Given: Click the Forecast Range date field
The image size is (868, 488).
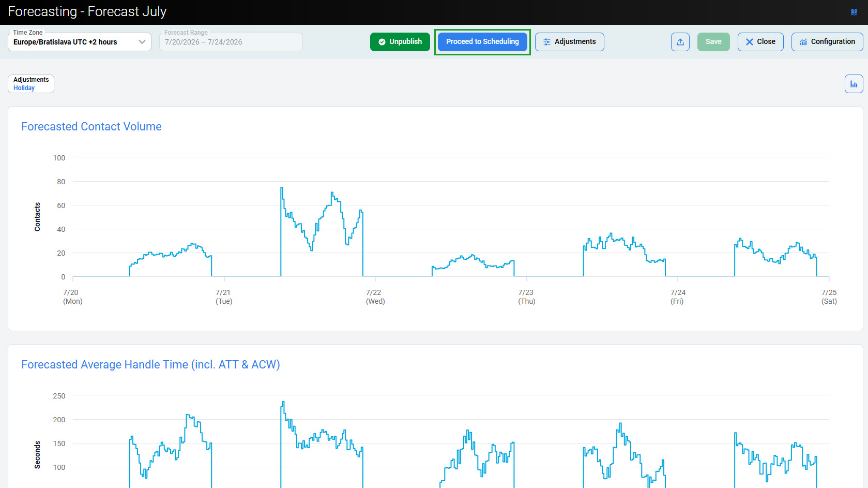Looking at the screenshot, I should tap(231, 42).
